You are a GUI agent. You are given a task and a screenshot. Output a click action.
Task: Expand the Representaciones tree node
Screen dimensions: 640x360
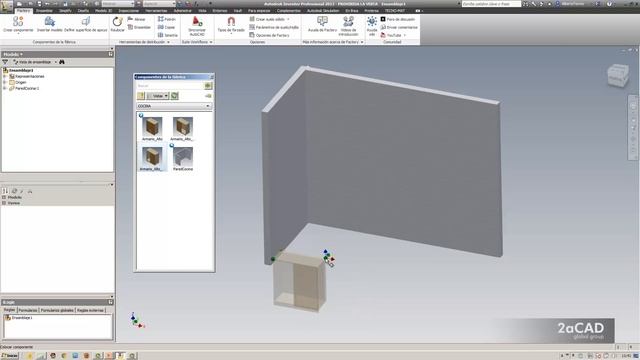[x=4, y=76]
